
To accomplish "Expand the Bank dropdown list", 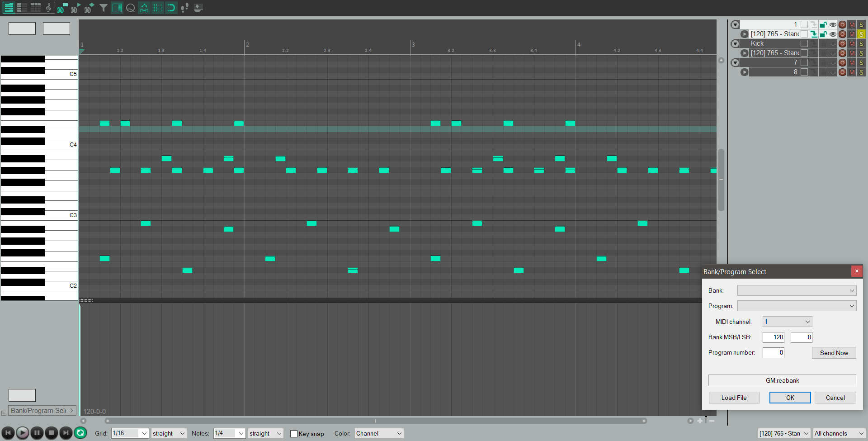I will coord(797,290).
